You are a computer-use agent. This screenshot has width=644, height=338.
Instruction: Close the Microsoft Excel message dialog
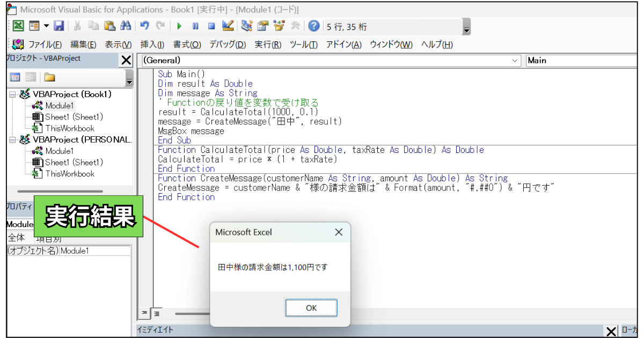pos(339,232)
